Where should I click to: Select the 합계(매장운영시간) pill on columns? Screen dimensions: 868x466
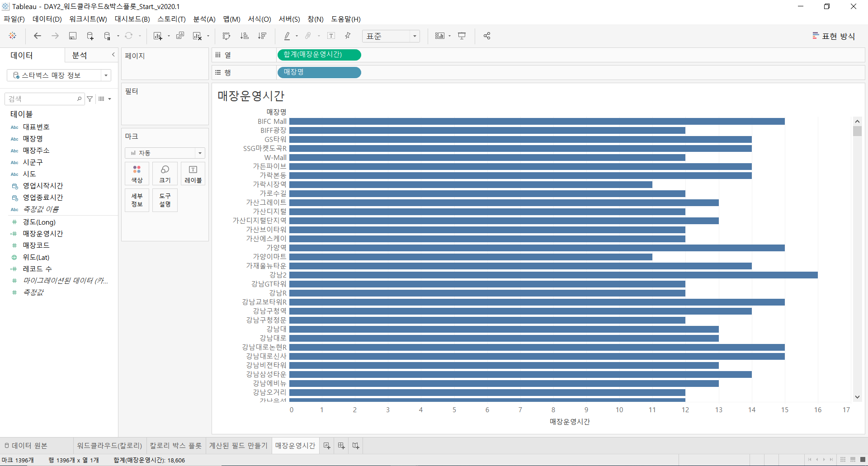[x=319, y=55]
